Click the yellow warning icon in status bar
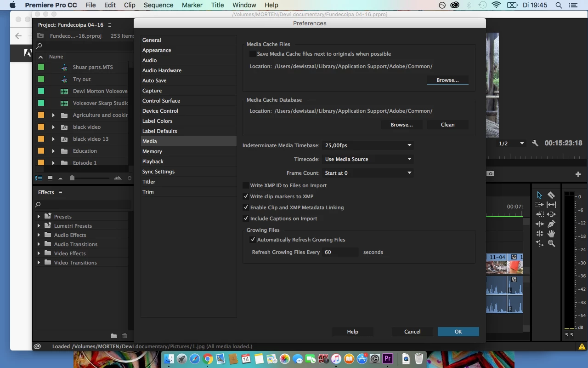Viewport: 588px width, 368px height. click(x=582, y=346)
